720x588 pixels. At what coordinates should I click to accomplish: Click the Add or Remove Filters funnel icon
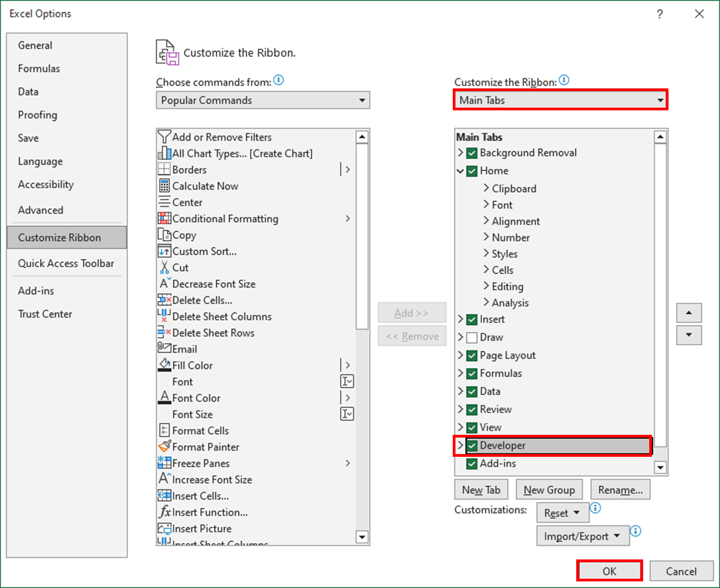click(164, 137)
